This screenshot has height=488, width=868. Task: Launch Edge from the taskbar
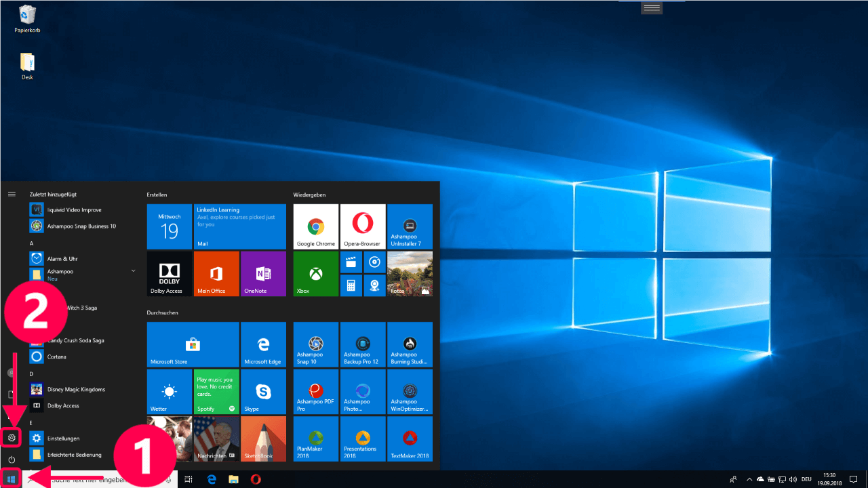[212, 479]
